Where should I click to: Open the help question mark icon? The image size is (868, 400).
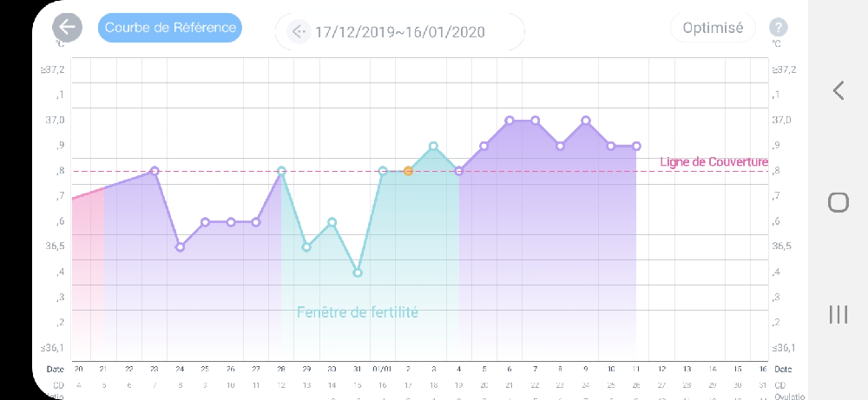[x=779, y=28]
